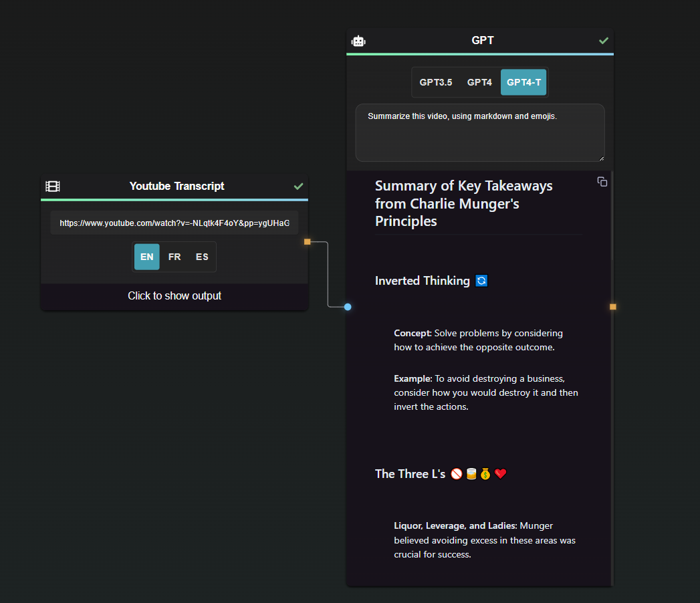Select the ES language option
Screen dimensions: 700x603
click(202, 257)
